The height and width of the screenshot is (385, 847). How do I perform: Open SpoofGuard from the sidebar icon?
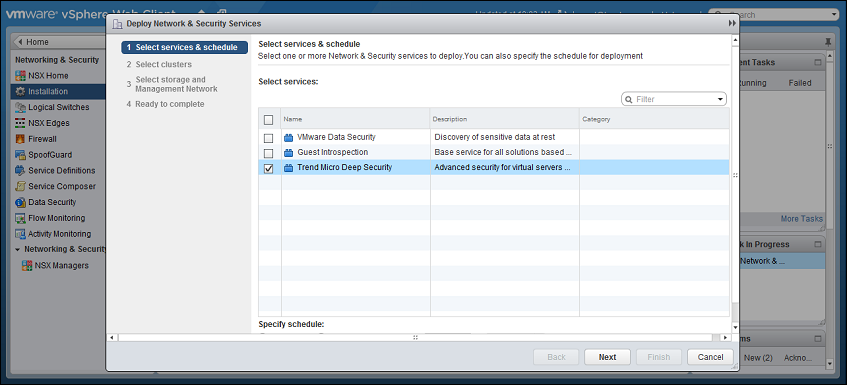point(21,154)
